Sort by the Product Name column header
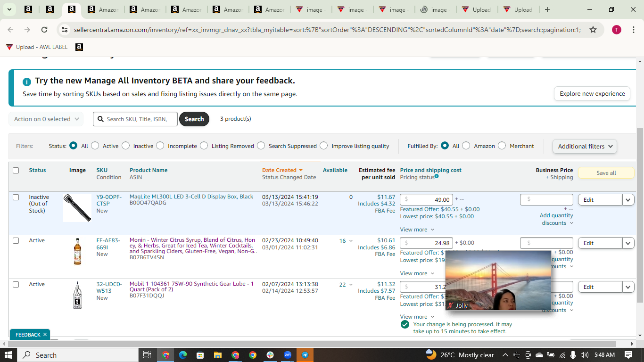Image resolution: width=644 pixels, height=362 pixels. 149,170
